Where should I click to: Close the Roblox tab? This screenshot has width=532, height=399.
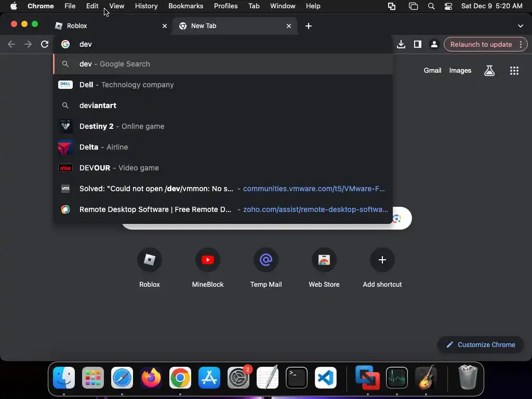pyautogui.click(x=165, y=26)
